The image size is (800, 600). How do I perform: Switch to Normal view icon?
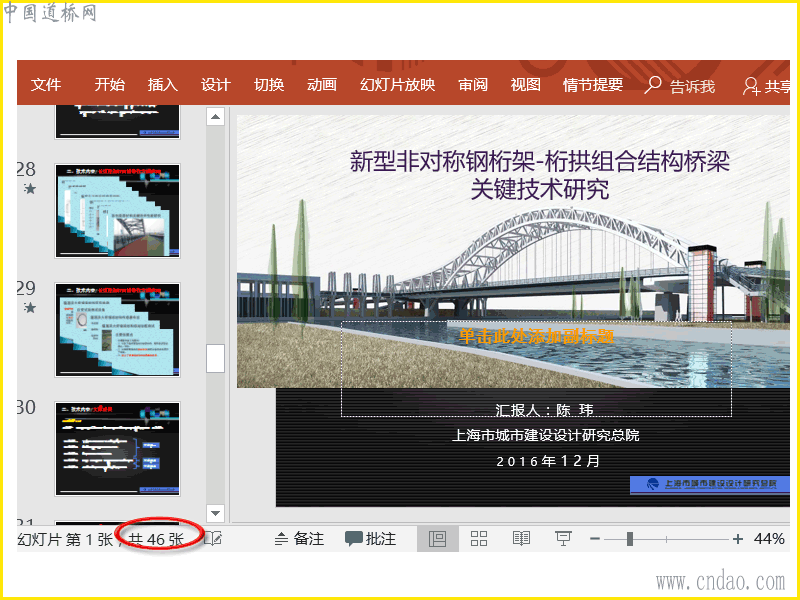437,539
